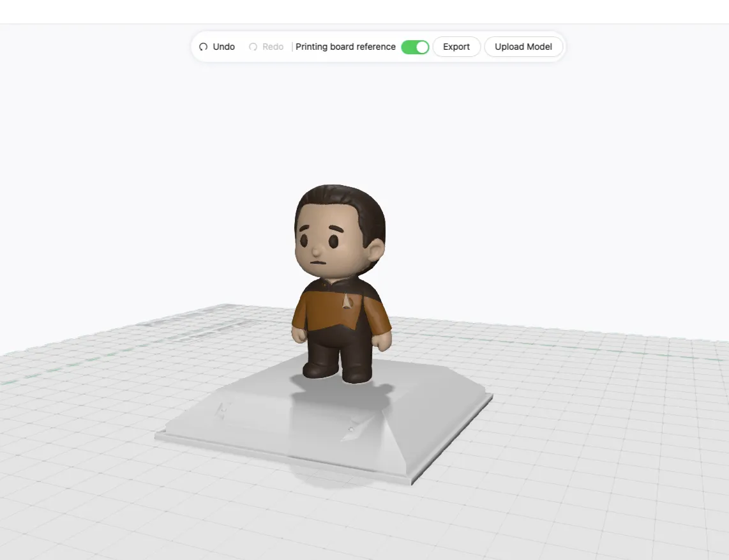
Task: Click the "Printing board reference" label
Action: (345, 47)
